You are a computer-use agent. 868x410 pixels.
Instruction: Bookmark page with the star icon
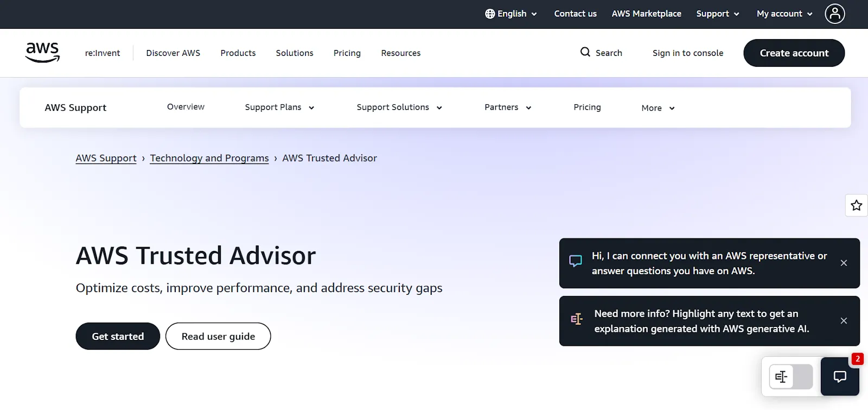[857, 205]
